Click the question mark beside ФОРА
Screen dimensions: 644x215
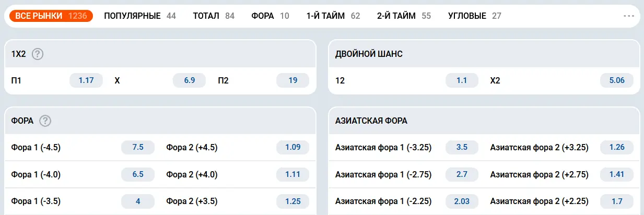(x=45, y=121)
